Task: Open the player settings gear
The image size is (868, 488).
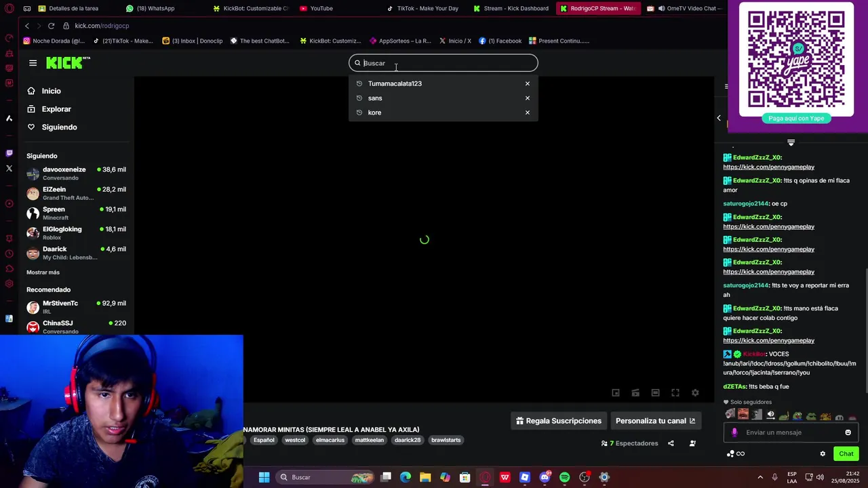Action: [695, 392]
